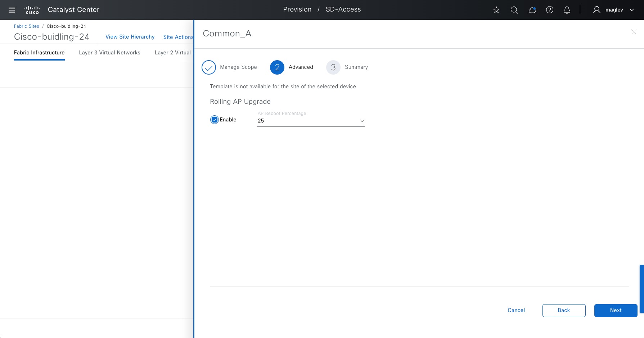Switch to the Fabric Infrastructure tab

click(39, 53)
